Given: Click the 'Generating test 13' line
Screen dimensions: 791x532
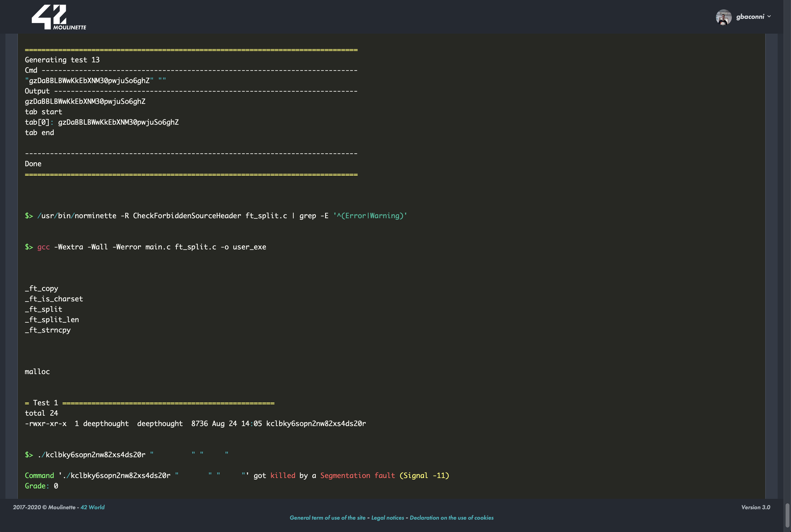Looking at the screenshot, I should [62, 60].
